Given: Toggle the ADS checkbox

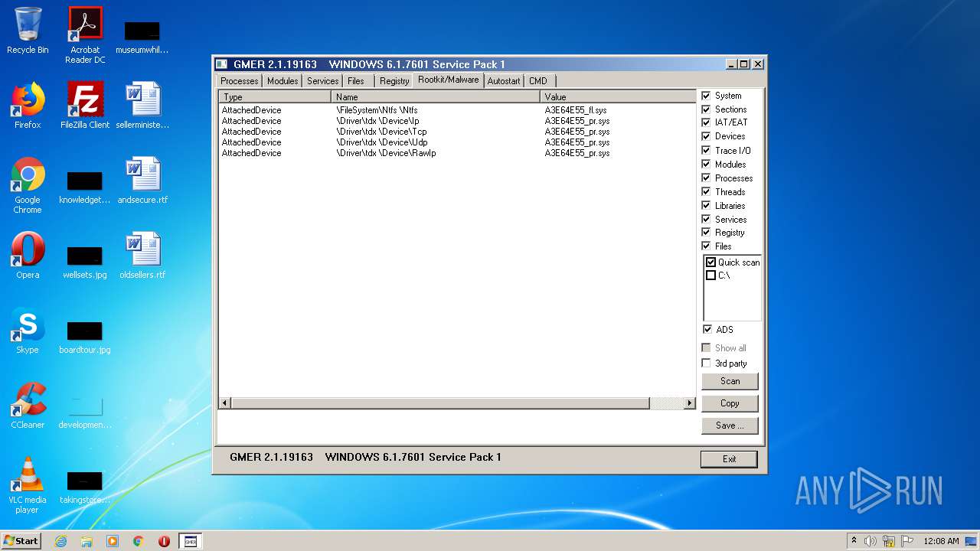Looking at the screenshot, I should tap(707, 329).
